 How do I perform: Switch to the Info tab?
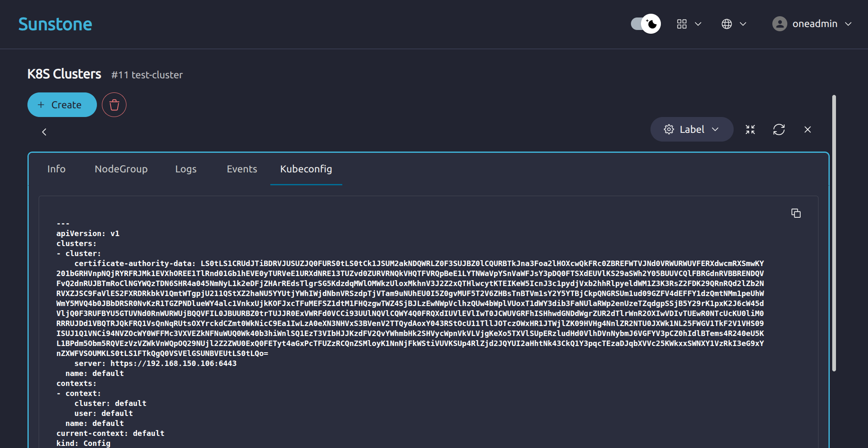[56, 169]
